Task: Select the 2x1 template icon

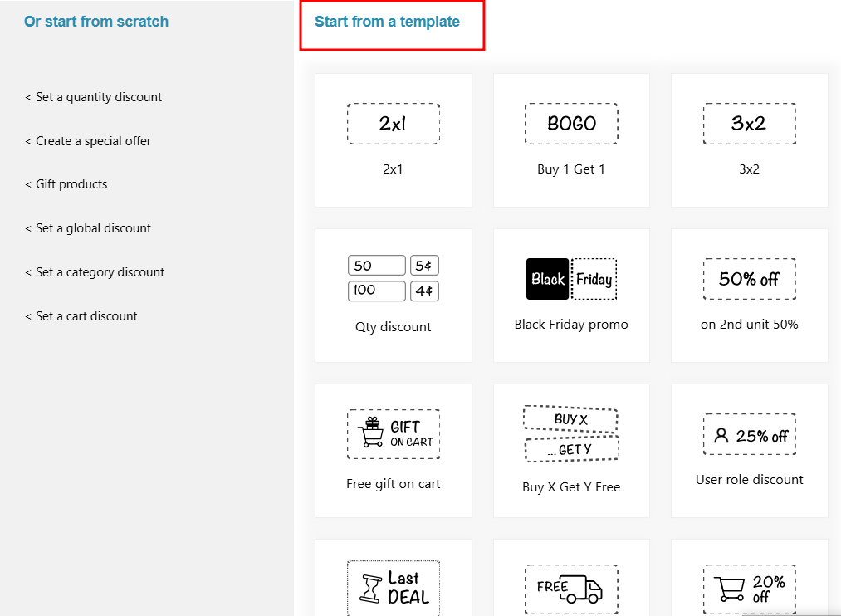Action: pyautogui.click(x=393, y=124)
